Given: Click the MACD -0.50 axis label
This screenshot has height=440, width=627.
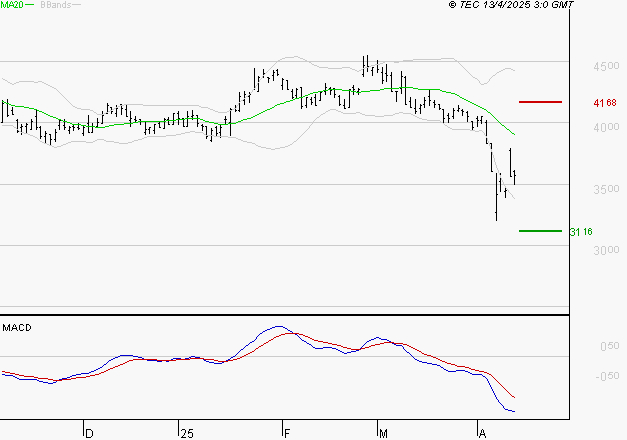Looking at the screenshot, I should pyautogui.click(x=607, y=376).
